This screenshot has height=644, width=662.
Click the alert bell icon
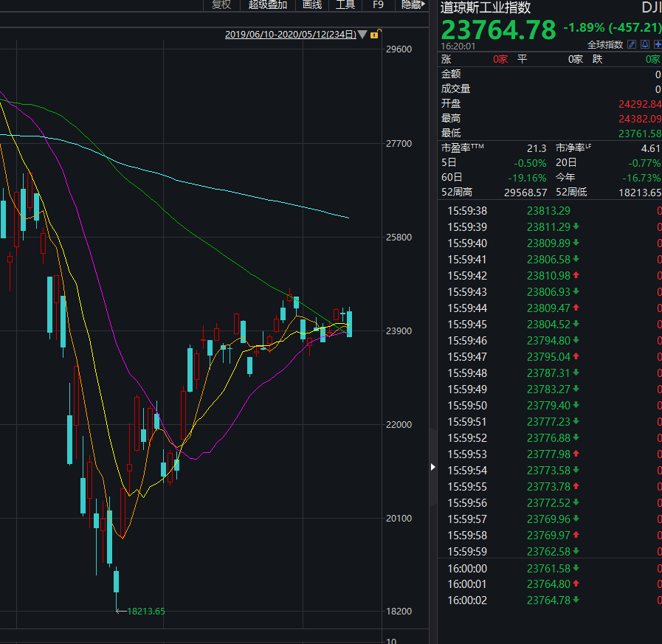[x=645, y=44]
